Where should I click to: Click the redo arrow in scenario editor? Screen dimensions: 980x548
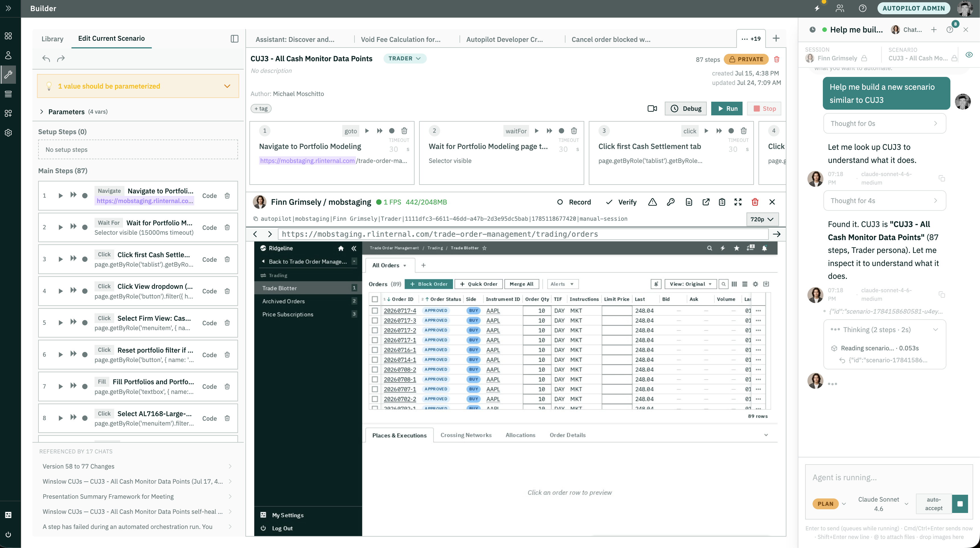61,59
